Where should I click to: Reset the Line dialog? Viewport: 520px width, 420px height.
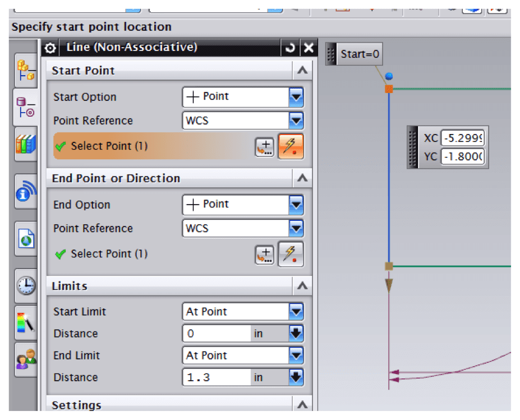tap(290, 48)
